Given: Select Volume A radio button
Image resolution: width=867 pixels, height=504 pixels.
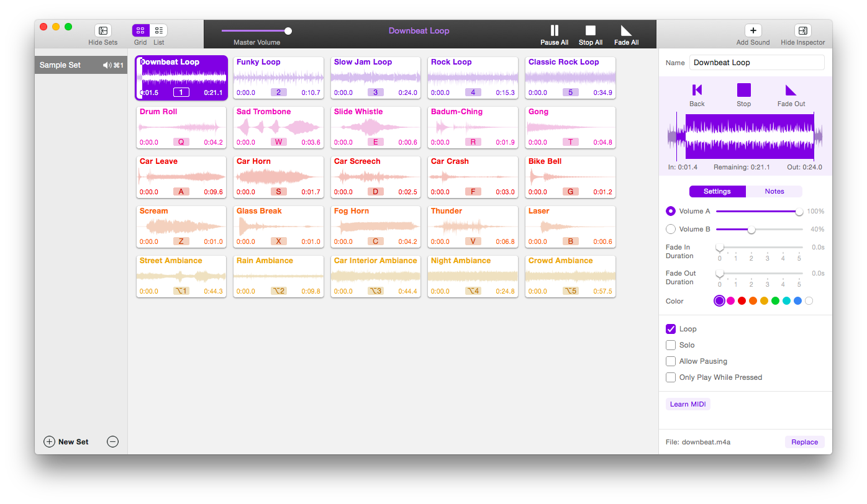Looking at the screenshot, I should click(671, 211).
